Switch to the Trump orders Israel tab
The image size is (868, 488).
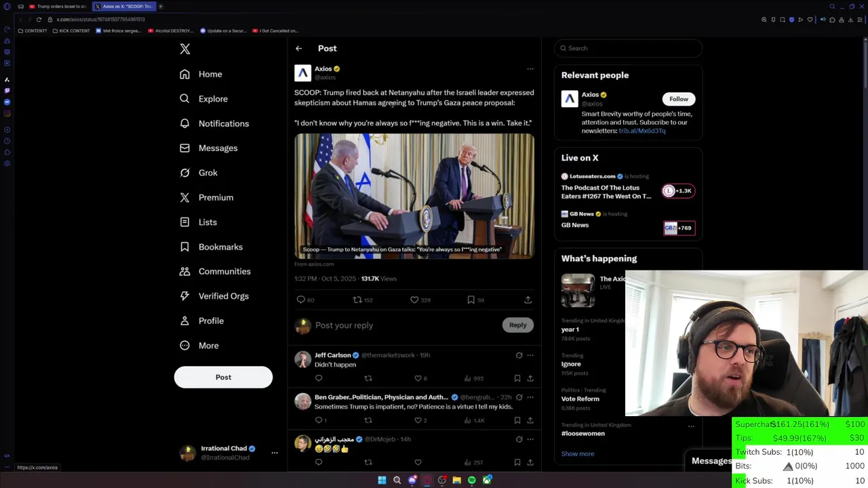[x=58, y=6]
